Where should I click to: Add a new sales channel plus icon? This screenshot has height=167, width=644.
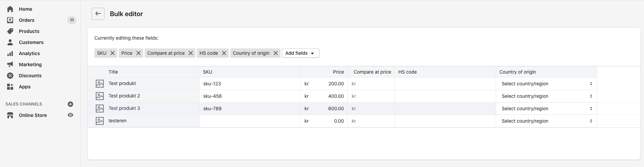[x=70, y=104]
